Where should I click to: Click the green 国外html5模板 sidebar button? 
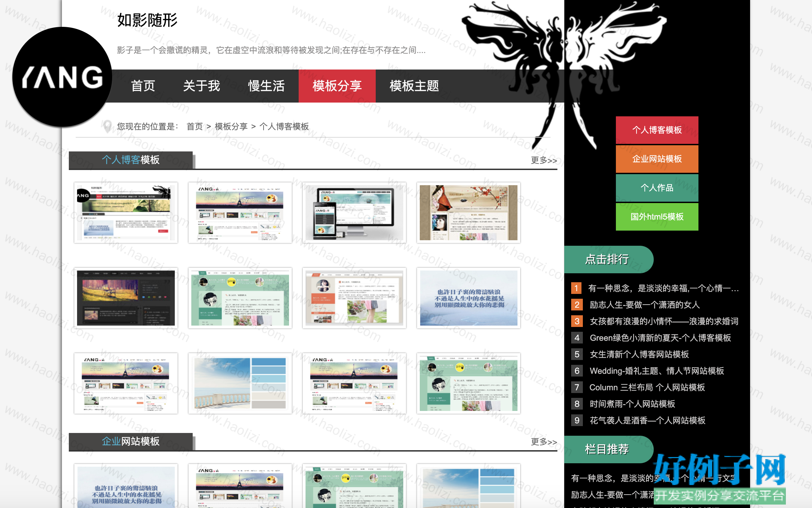coord(657,216)
